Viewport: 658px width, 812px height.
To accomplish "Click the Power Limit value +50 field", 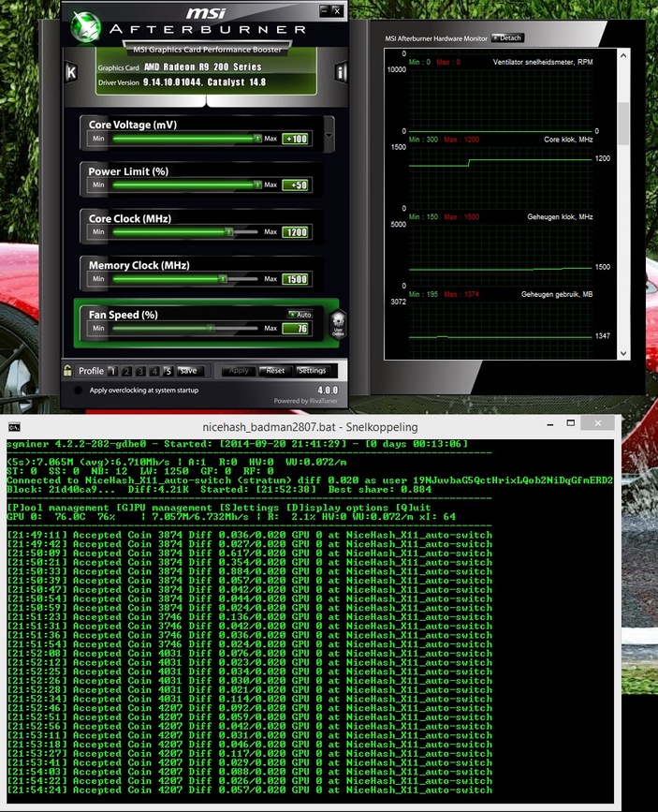I will (x=296, y=185).
